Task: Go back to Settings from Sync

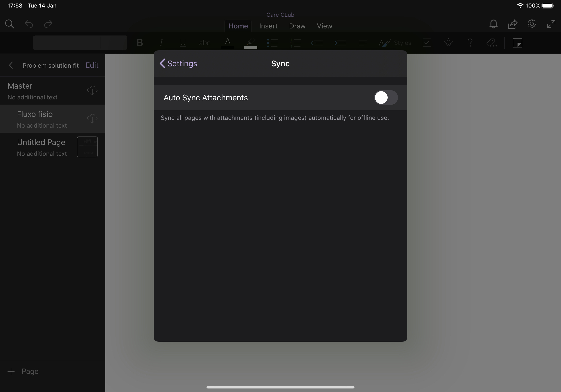Action: click(178, 63)
